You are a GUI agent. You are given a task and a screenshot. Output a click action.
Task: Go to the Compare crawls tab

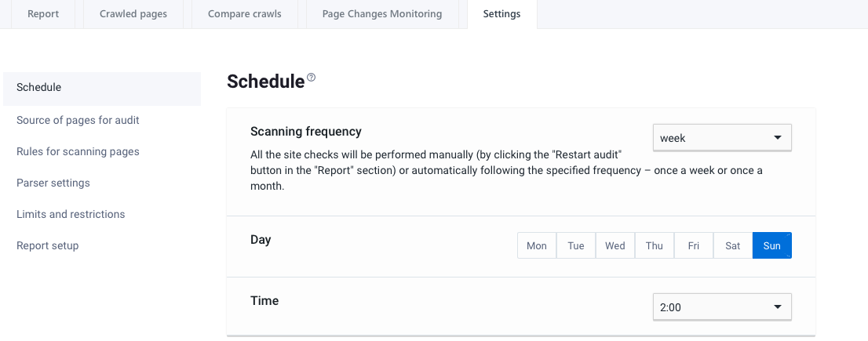click(244, 14)
